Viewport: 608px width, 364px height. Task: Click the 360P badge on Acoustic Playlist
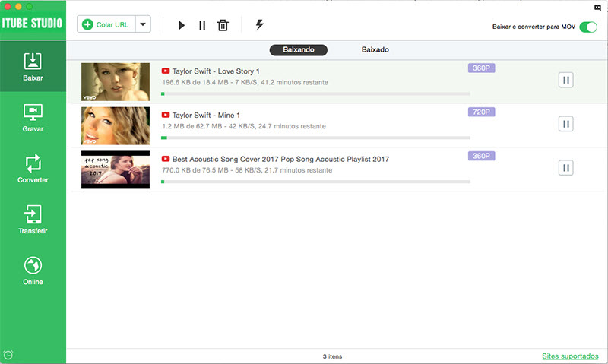[x=481, y=156]
